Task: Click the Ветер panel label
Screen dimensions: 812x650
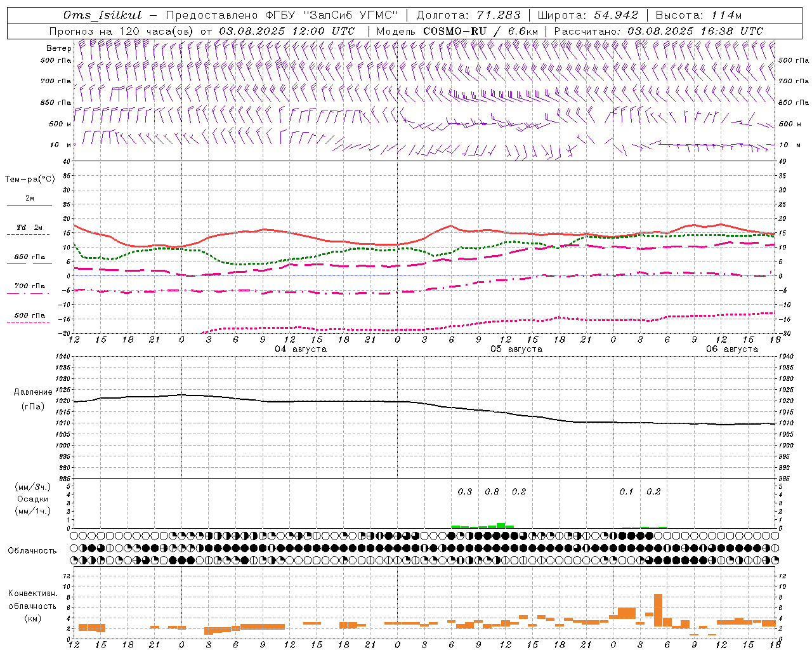Action: click(x=58, y=48)
